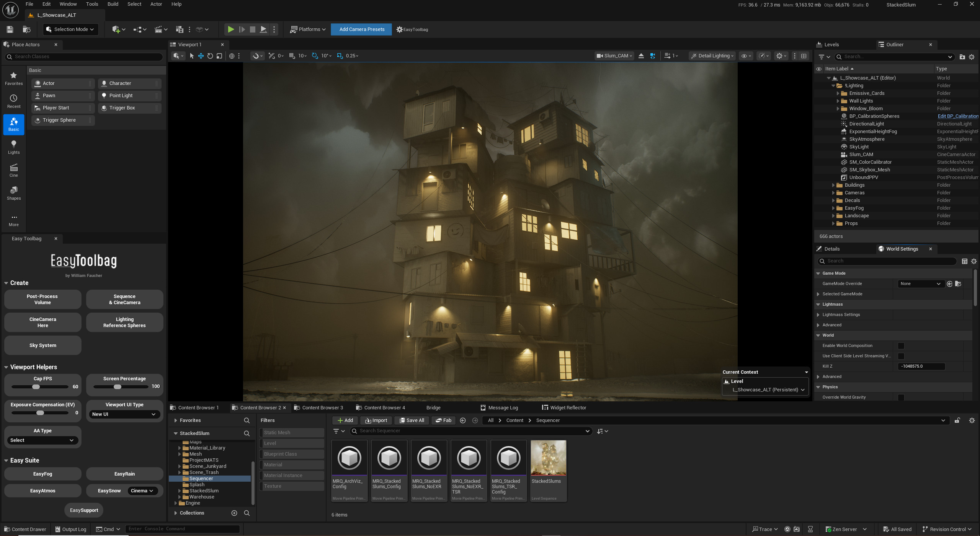980x536 pixels.
Task: Toggle Enable World Composition checkbox
Action: coord(902,345)
